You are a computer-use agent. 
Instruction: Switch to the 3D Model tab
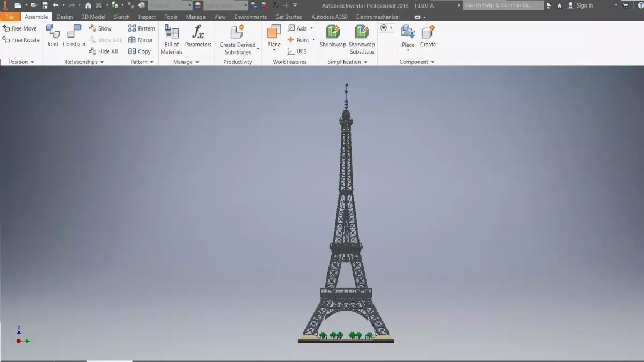pos(93,17)
